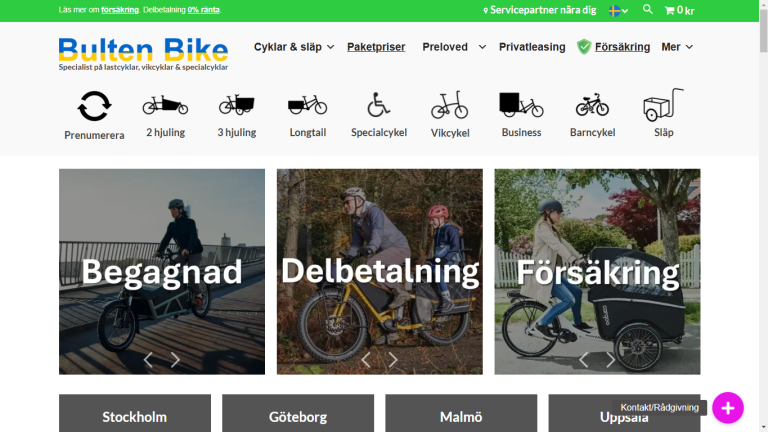Open the Paketpriser menu item

coord(376,47)
